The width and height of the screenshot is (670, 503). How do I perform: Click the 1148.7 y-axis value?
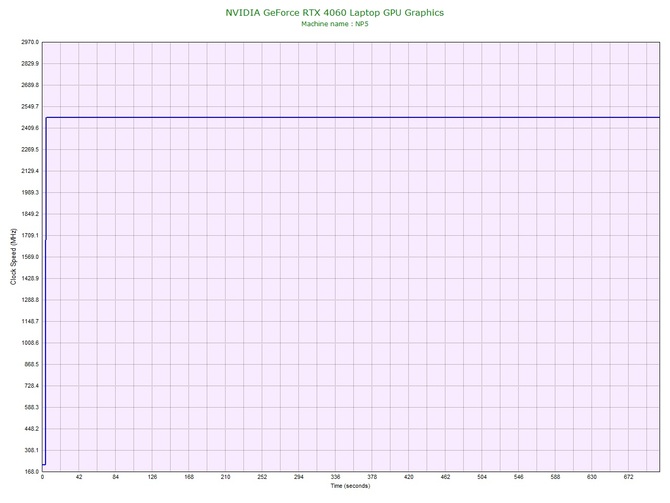click(30, 321)
